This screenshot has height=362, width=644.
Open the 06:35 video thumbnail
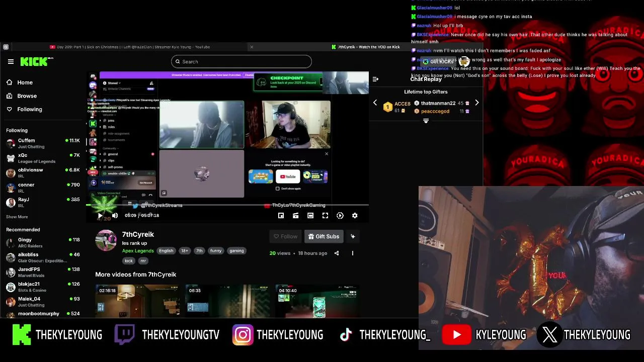[x=227, y=301]
